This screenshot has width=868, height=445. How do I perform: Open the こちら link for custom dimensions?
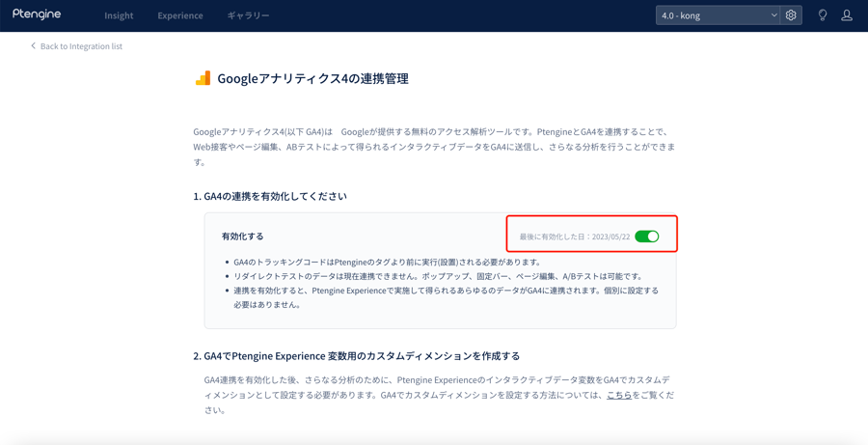tap(619, 395)
